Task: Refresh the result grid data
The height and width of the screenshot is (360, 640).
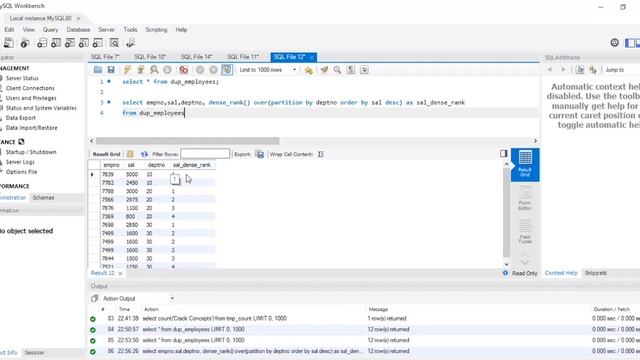Action: pos(144,154)
